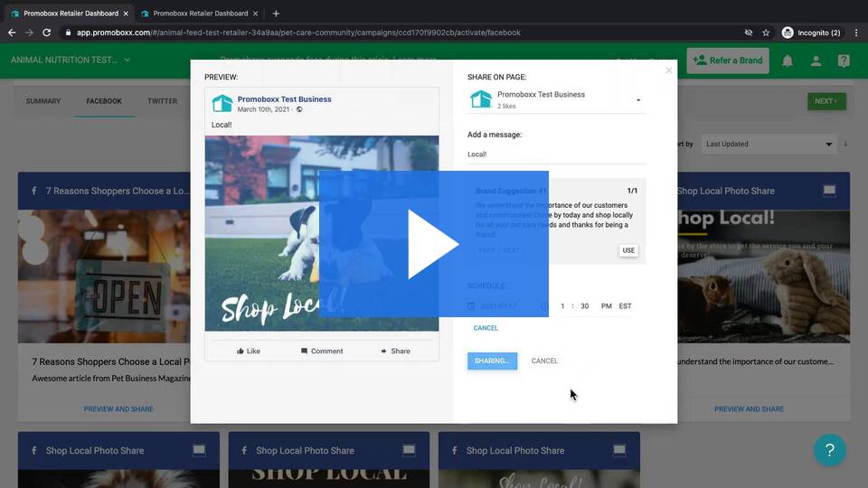This screenshot has height=488, width=868.
Task: Click the Sharing button
Action: click(492, 361)
